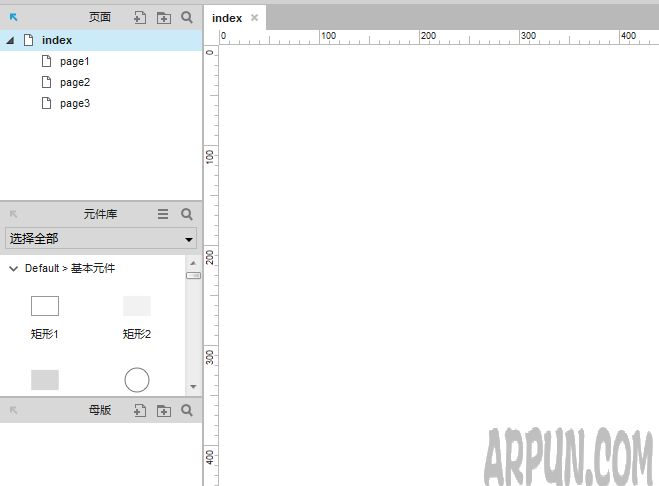Pick the 矩形2 gray rectangle widget
Viewport: 659px width, 486px height.
137,306
